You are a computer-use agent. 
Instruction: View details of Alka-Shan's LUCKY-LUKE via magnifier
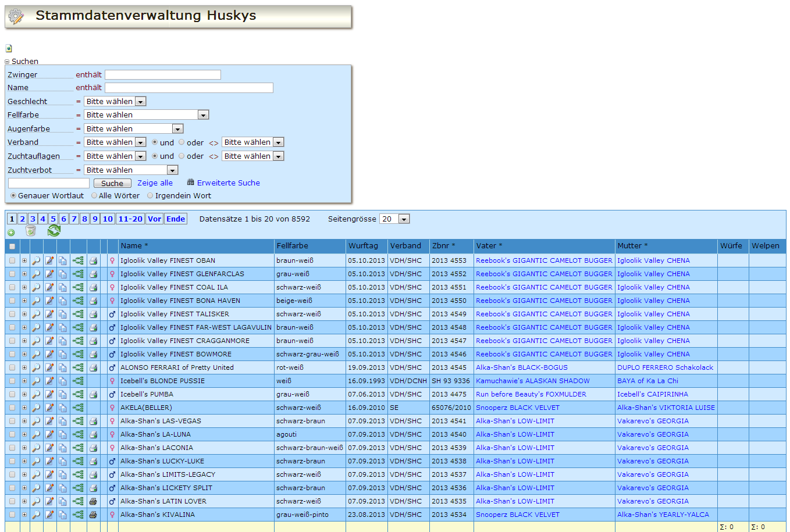[36, 461]
